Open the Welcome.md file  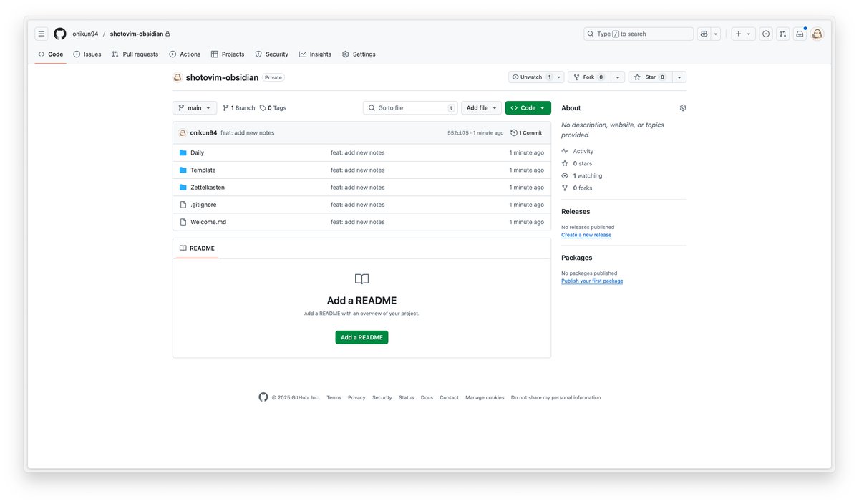point(208,222)
